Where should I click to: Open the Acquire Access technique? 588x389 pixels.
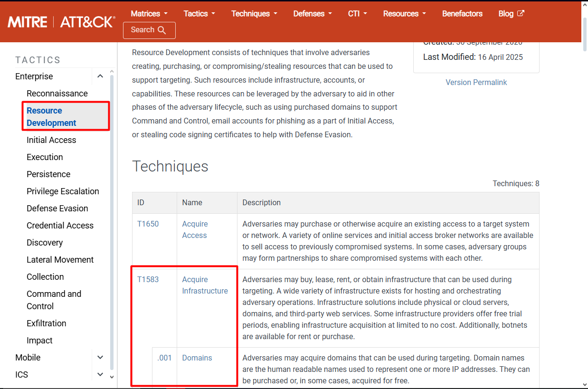pyautogui.click(x=195, y=229)
